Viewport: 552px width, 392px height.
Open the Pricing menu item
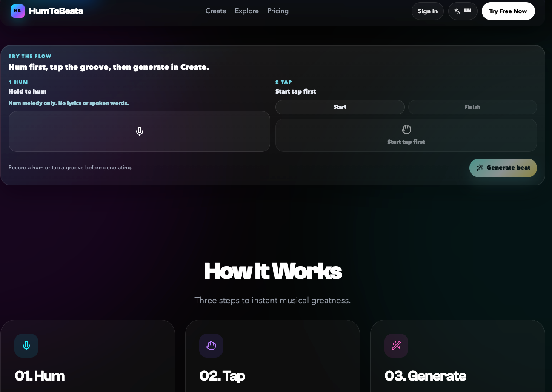pos(278,11)
